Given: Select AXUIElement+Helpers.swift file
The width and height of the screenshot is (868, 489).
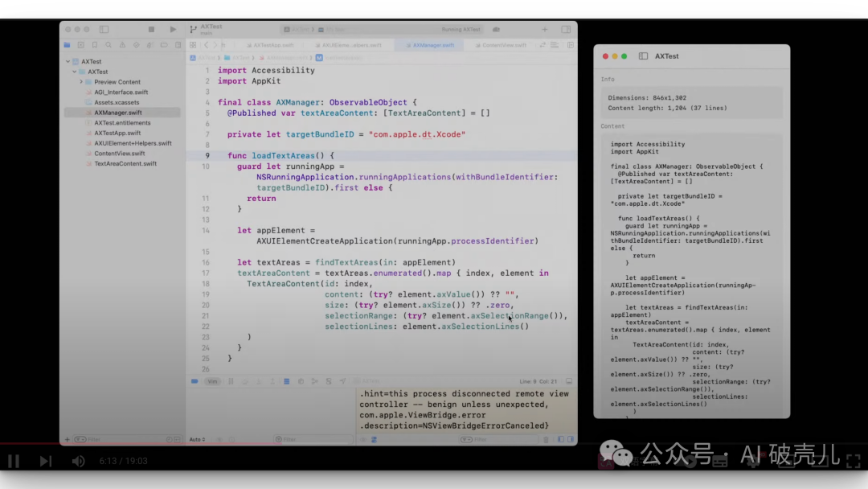Looking at the screenshot, I should pos(133,143).
